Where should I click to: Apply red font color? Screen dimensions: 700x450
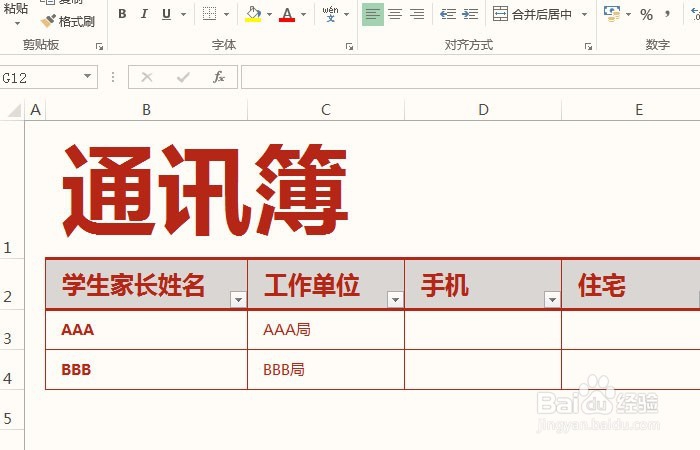pos(287,14)
